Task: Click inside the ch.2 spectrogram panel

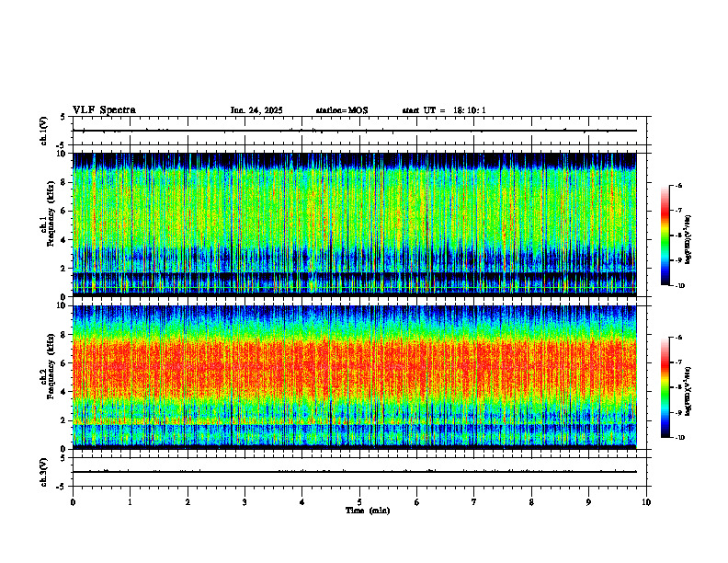Action: (355, 376)
